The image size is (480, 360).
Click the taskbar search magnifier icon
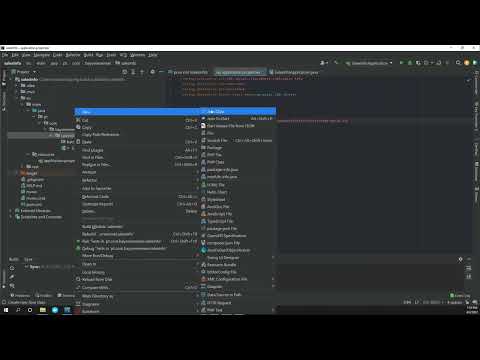coord(18,310)
